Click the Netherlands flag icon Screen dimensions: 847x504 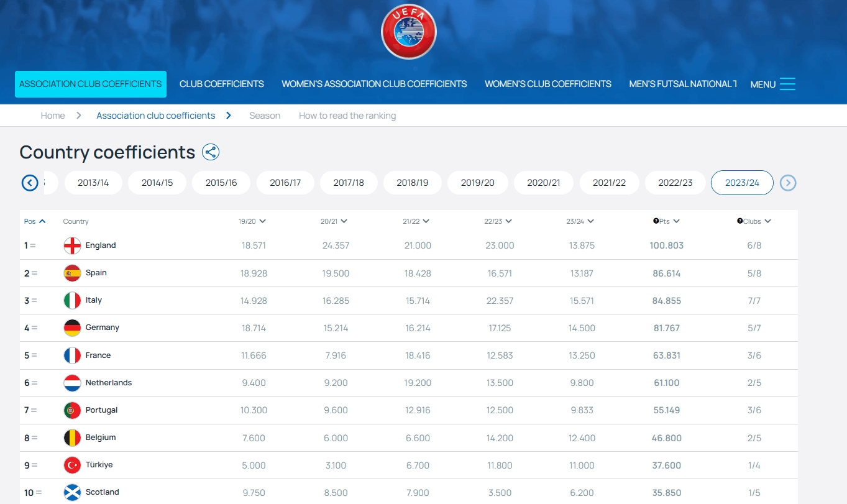72,383
